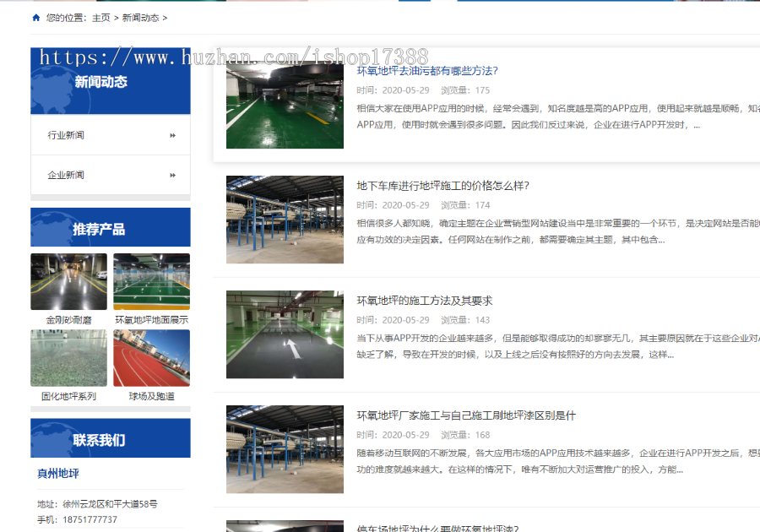
Task: Click the 环氧地坪地面展示 product label
Action: click(152, 320)
